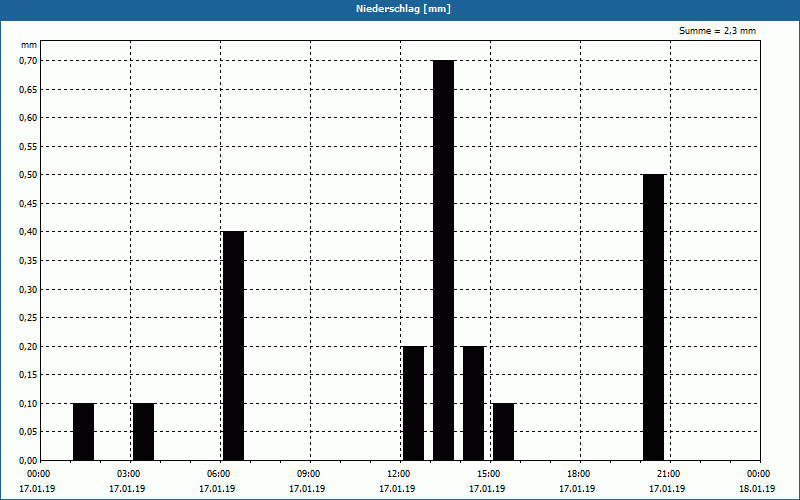The image size is (800, 500).
Task: Click the 'Summe = 2,3 mm' total label
Action: coord(717,31)
